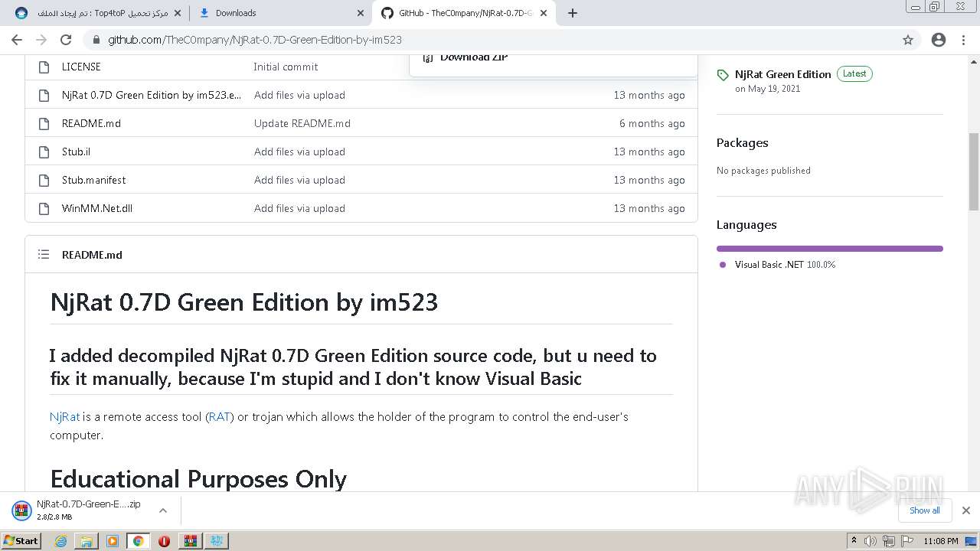
Task: Click the README.md row file icon
Action: click(44, 123)
